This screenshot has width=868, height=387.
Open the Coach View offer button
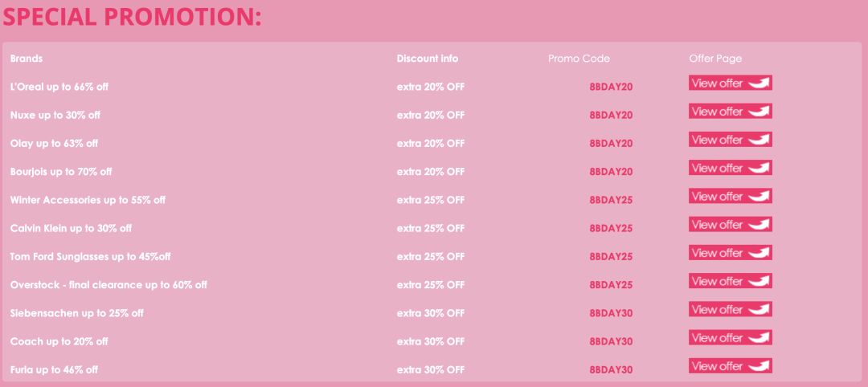point(730,338)
